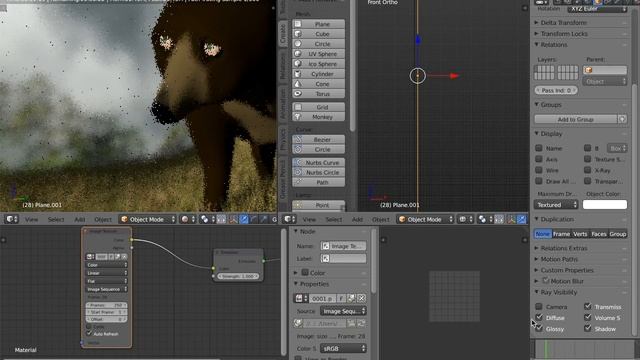Toggle Diffuse ray visibility checkbox
This screenshot has height=360, width=640.
[539, 317]
